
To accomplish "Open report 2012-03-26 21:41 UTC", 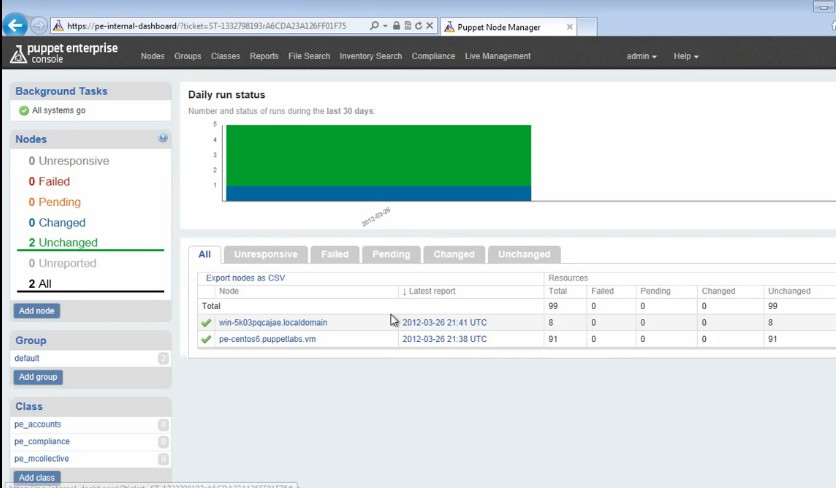I will [444, 323].
